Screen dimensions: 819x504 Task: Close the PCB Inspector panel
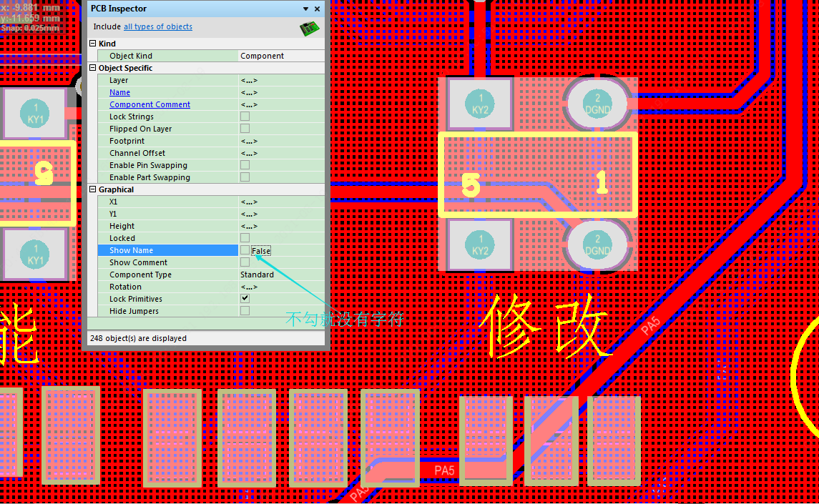point(318,9)
